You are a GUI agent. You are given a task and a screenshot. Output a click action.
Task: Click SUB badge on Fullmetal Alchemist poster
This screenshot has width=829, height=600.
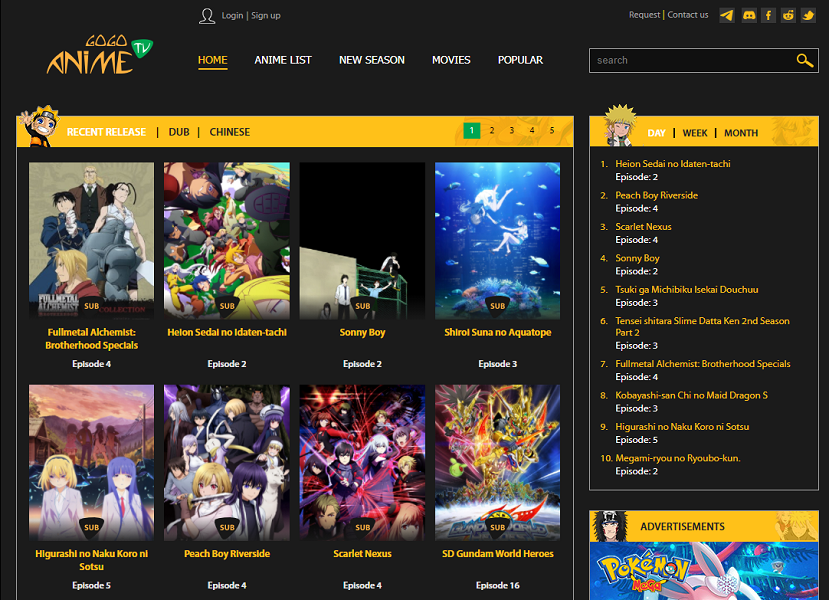tap(91, 307)
